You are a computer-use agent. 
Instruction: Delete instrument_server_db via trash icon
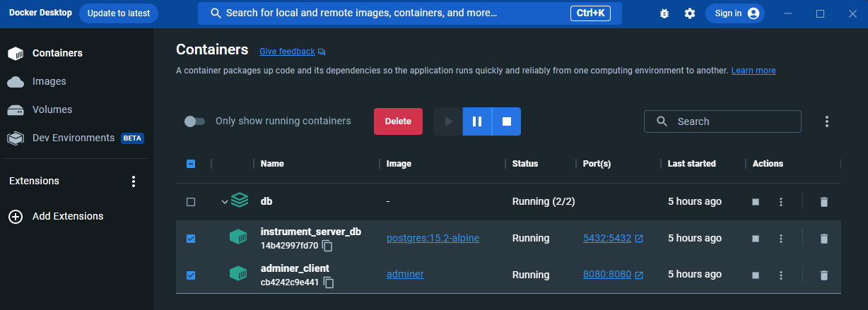(823, 239)
